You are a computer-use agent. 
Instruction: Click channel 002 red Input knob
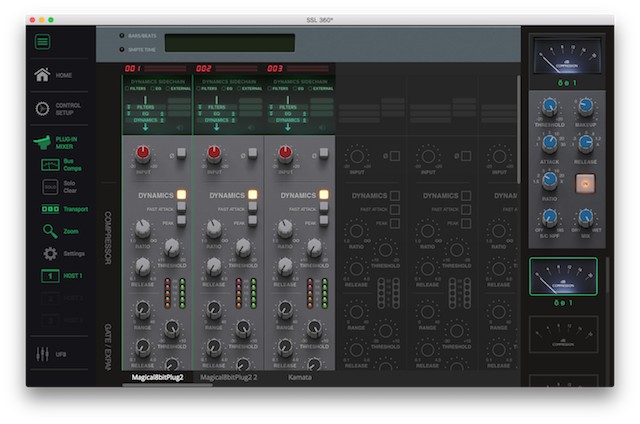[x=214, y=153]
